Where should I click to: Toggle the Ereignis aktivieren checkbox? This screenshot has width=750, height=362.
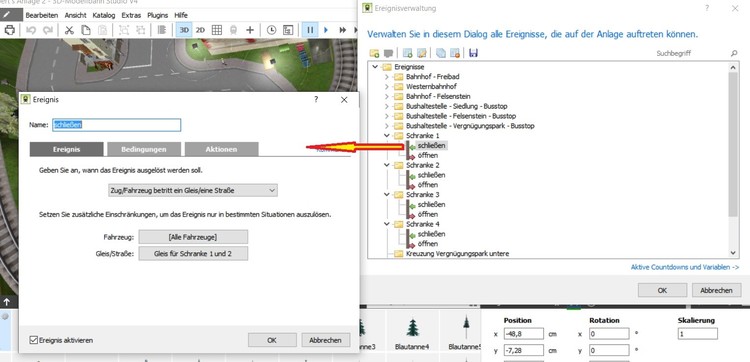pyautogui.click(x=33, y=340)
